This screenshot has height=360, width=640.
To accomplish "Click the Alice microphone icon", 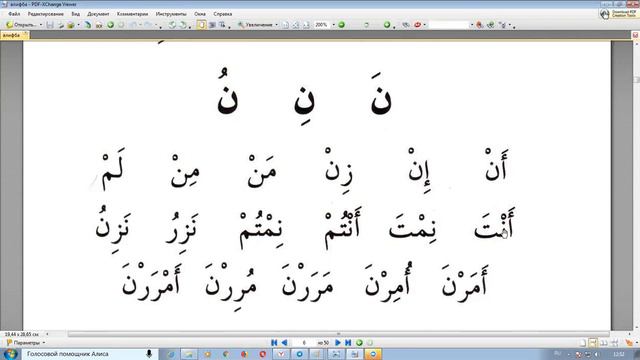I will [x=149, y=354].
